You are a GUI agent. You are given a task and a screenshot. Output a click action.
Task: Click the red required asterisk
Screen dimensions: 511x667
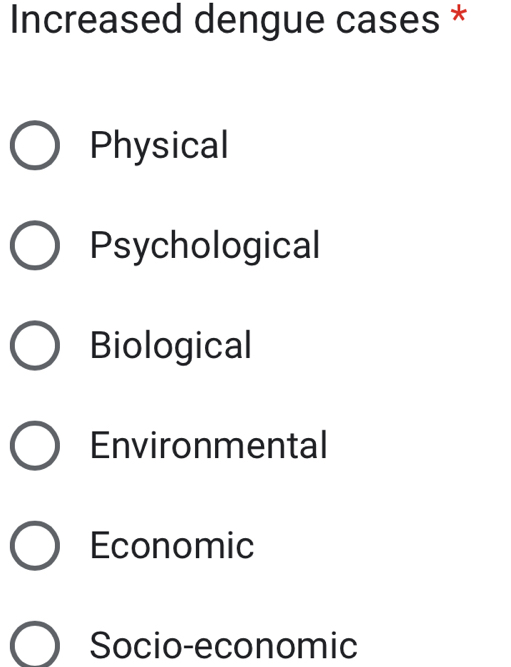point(459,15)
